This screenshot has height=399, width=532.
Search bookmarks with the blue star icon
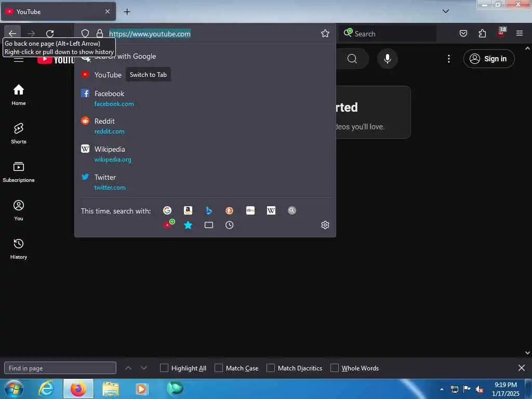click(x=188, y=225)
